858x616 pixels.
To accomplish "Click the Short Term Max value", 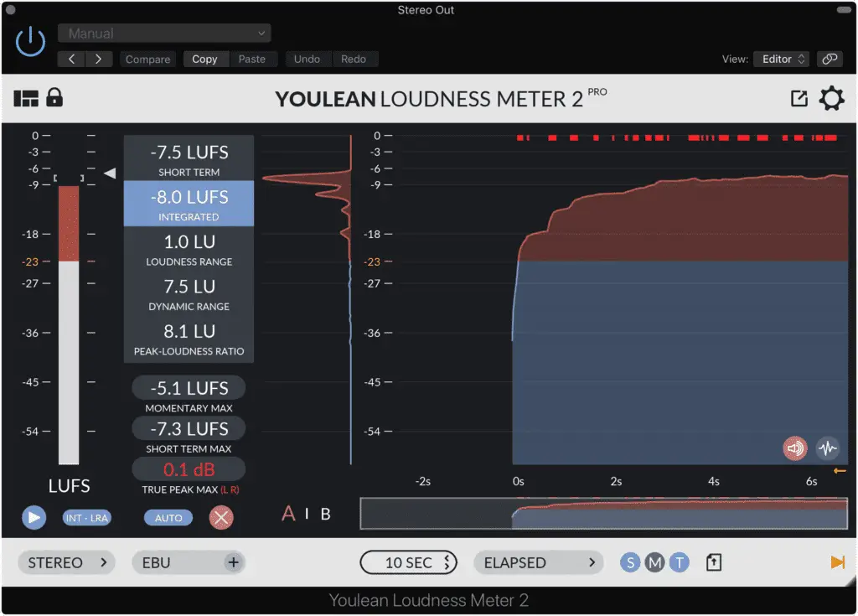I will (189, 429).
